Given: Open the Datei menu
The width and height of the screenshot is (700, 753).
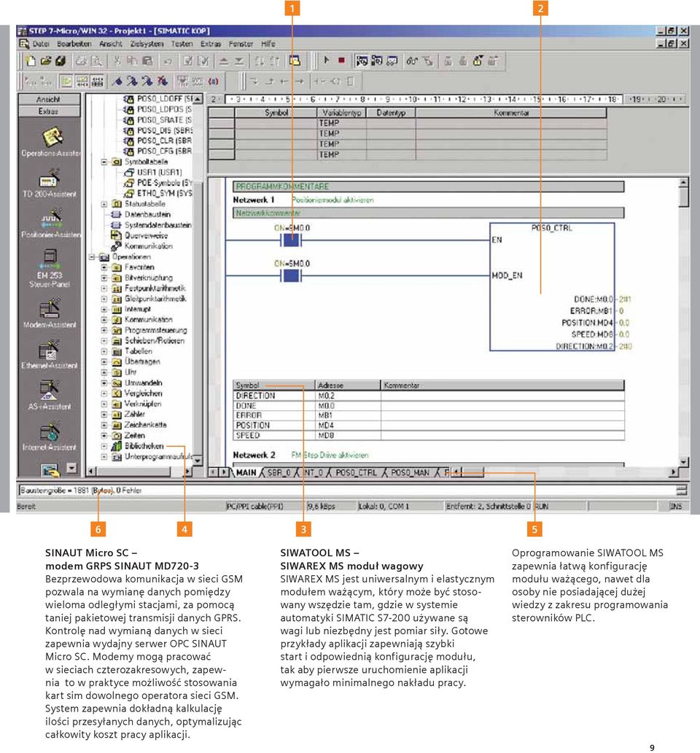Looking at the screenshot, I should click(41, 44).
